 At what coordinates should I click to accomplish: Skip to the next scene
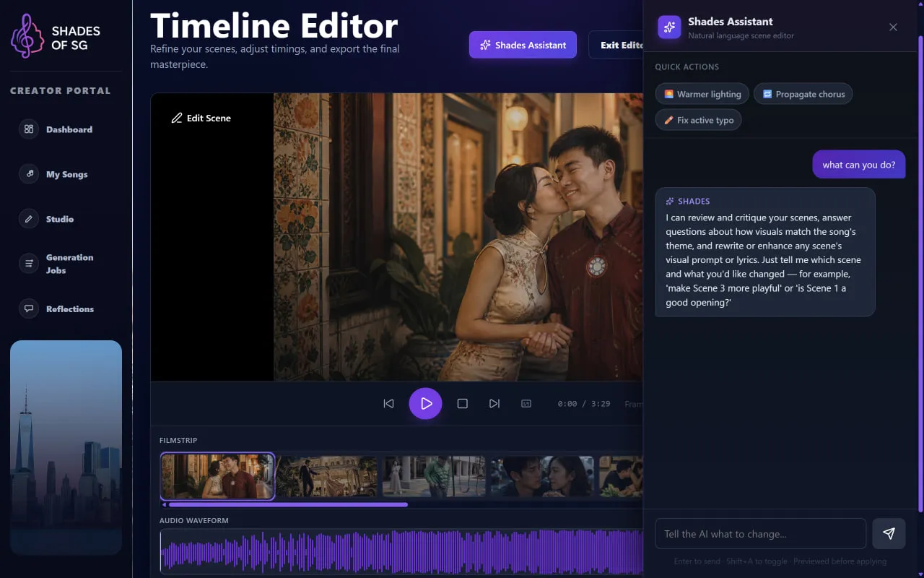(x=494, y=404)
